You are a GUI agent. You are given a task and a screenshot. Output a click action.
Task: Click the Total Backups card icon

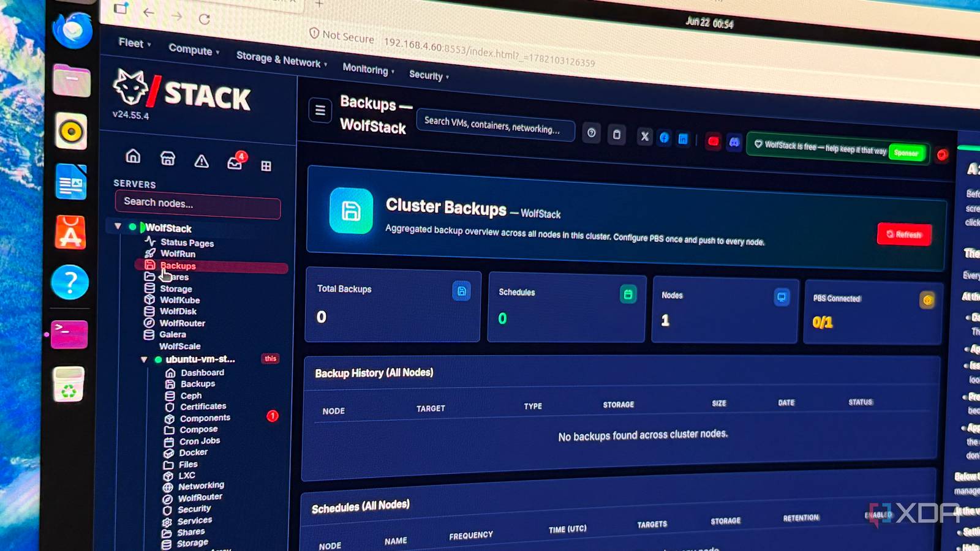point(462,291)
